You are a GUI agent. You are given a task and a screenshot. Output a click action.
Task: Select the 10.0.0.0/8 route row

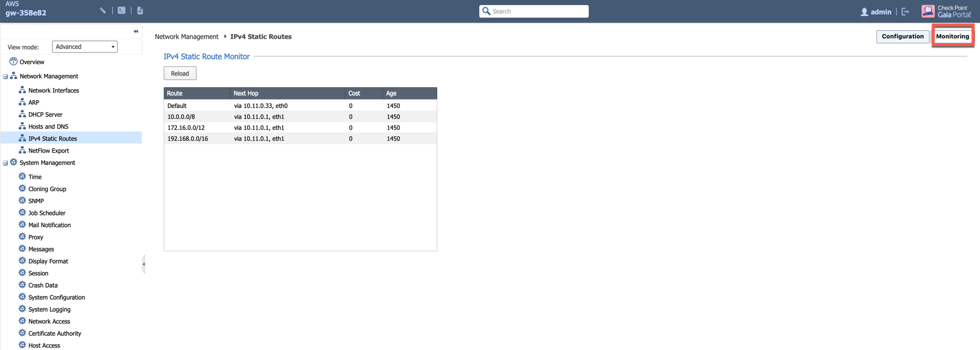300,117
